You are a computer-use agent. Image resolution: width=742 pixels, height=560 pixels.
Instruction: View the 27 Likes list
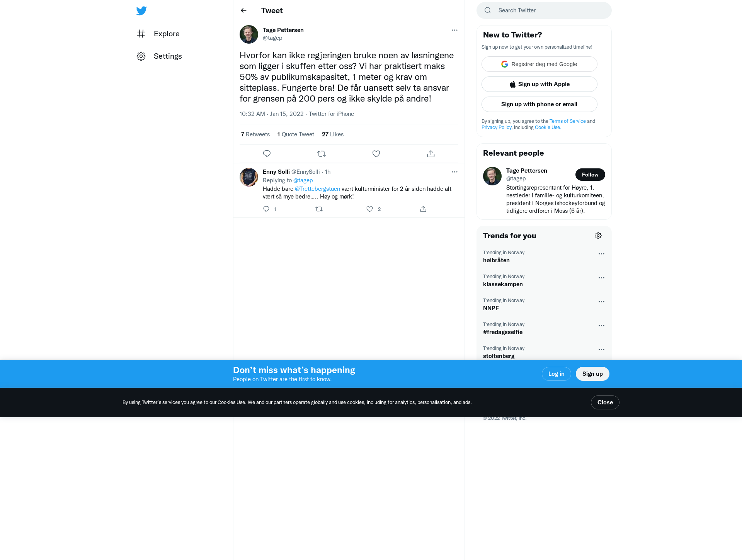click(333, 134)
